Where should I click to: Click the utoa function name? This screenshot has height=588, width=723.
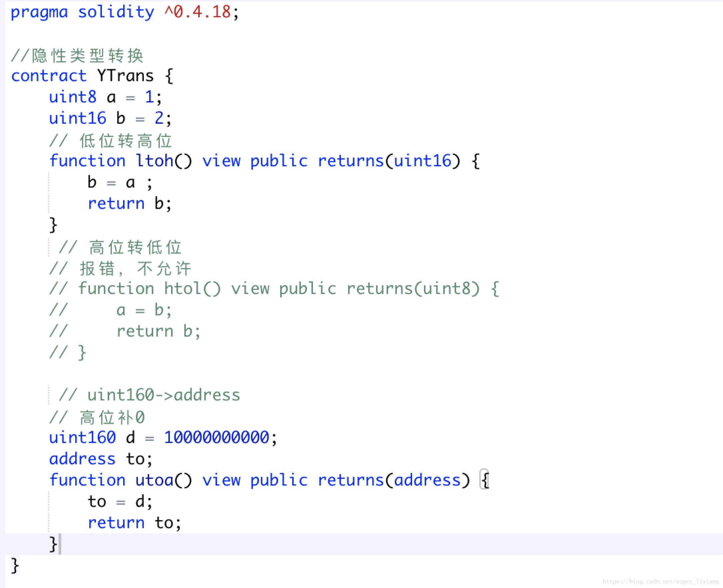click(x=154, y=480)
